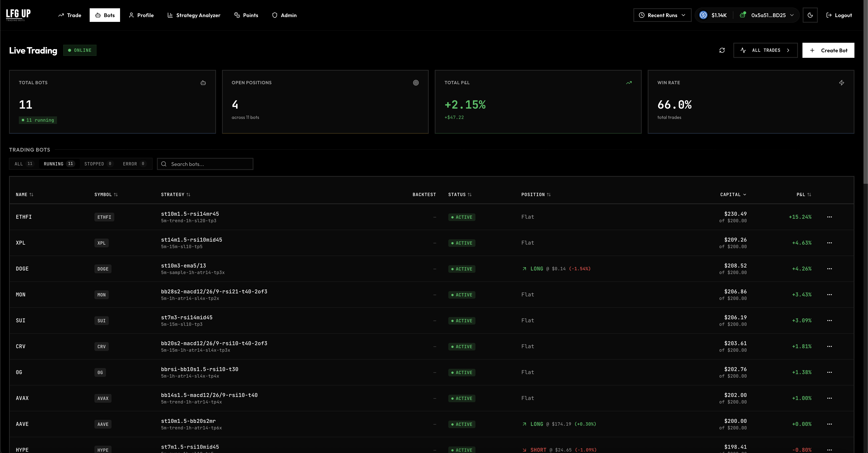
Task: Click the ETHFI symbol tag
Action: pos(104,217)
